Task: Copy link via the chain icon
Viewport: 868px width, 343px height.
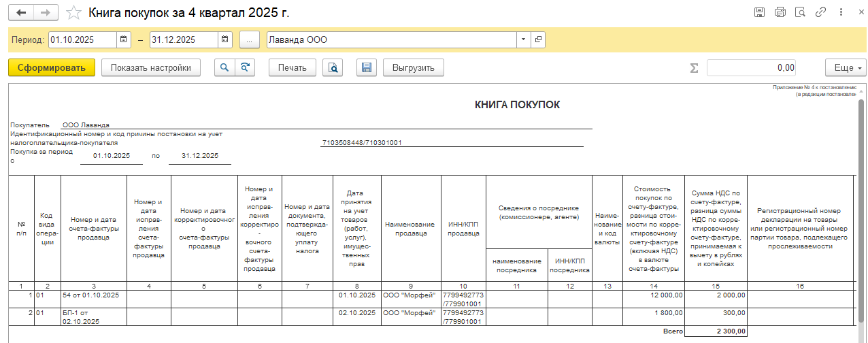Action: coord(821,12)
